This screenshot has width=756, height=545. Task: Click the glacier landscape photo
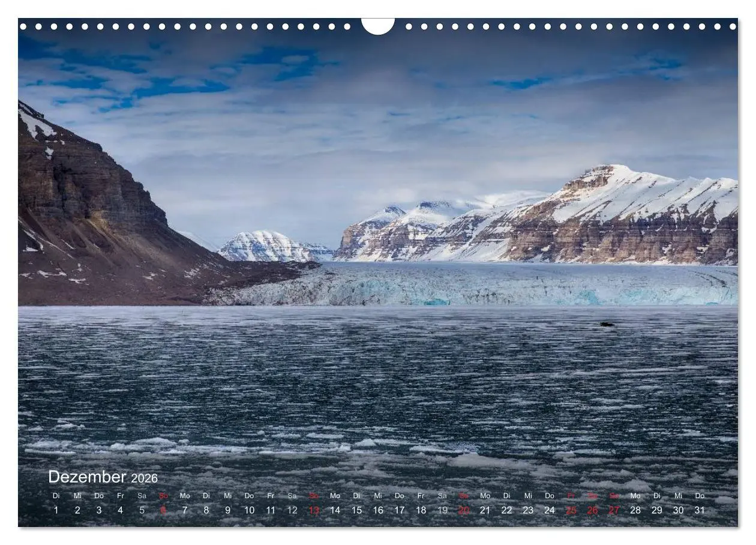[378, 272]
